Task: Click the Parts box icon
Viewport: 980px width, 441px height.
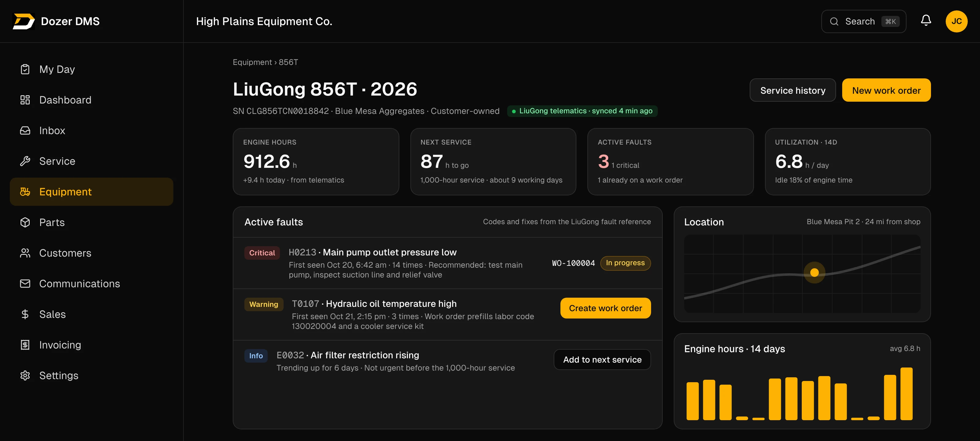Action: (x=25, y=222)
